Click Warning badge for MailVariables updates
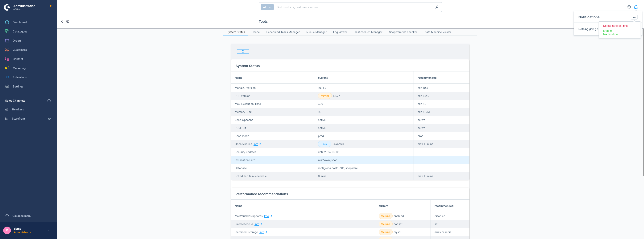Image resolution: width=644 pixels, height=239 pixels. (386, 216)
